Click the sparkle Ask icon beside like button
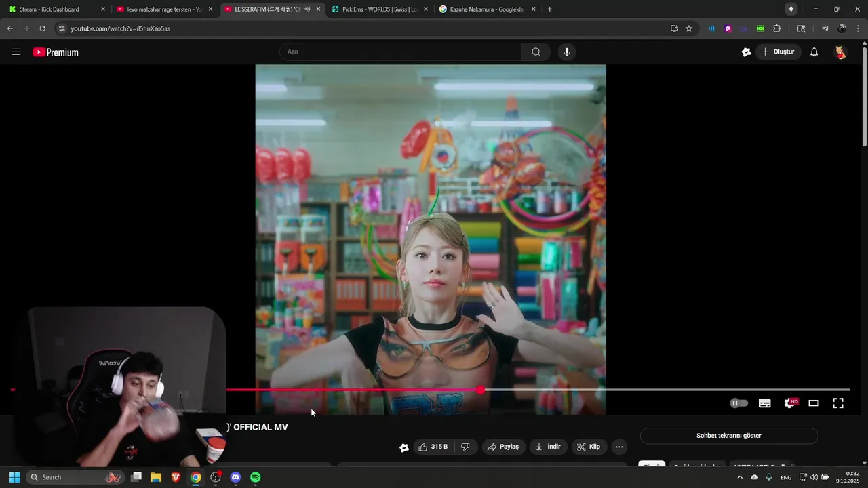868x488 pixels. tap(404, 447)
